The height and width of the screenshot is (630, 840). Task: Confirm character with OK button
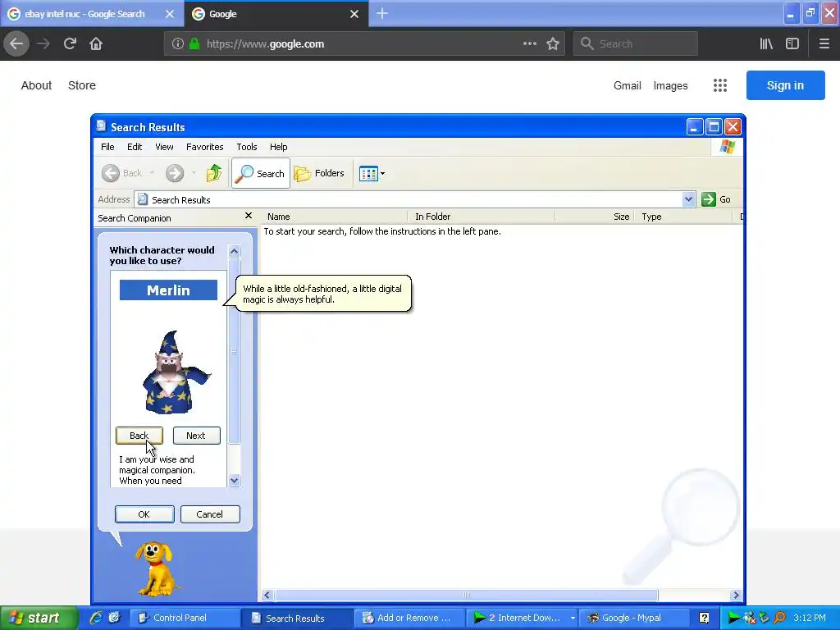click(x=144, y=514)
